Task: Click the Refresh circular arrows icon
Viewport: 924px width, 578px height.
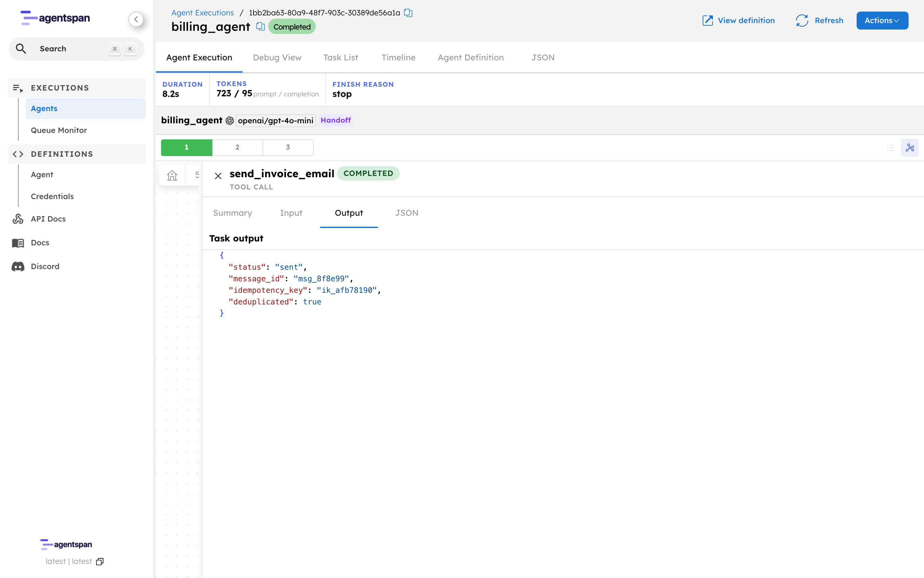Action: [802, 20]
